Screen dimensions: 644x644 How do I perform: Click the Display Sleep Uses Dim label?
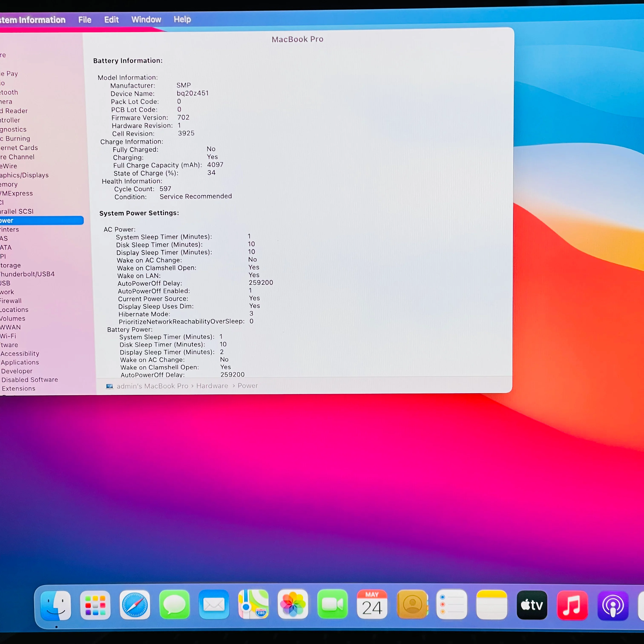pos(156,306)
